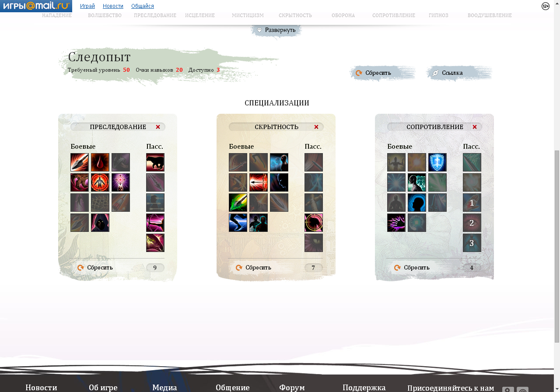Viewport: 560px width, 392px height.
Task: Switch to the Воодушевление specialization tab
Action: (x=490, y=15)
